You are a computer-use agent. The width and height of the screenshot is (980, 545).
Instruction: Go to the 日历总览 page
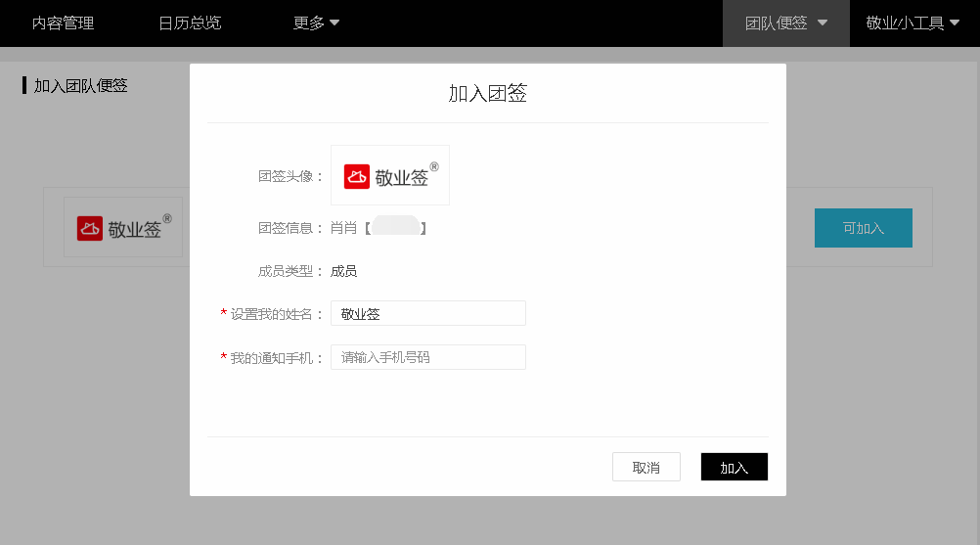point(190,23)
